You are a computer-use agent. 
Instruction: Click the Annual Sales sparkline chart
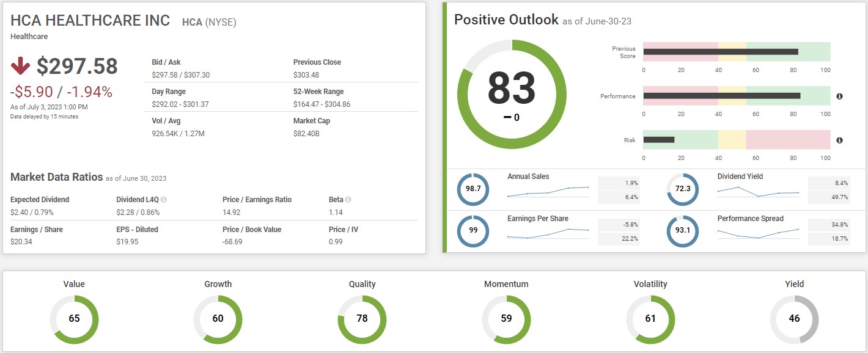pyautogui.click(x=548, y=192)
